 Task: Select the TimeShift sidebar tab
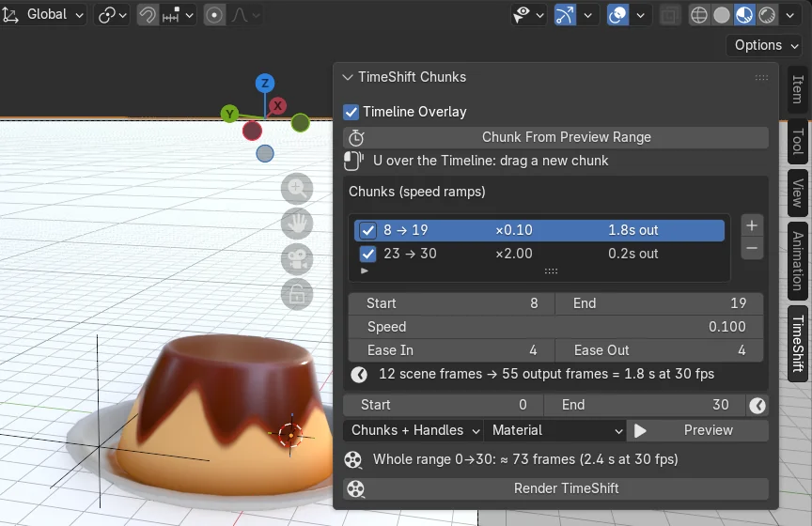pyautogui.click(x=798, y=344)
